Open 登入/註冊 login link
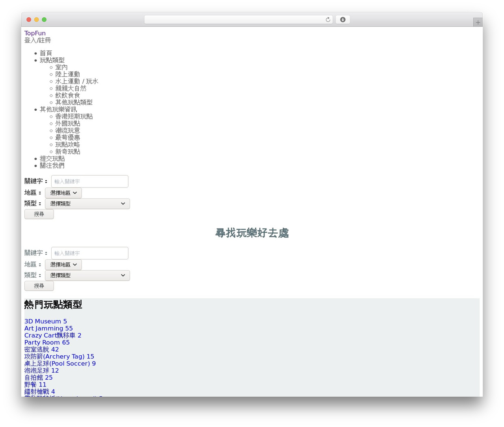This screenshot has height=427, width=504. (x=38, y=40)
